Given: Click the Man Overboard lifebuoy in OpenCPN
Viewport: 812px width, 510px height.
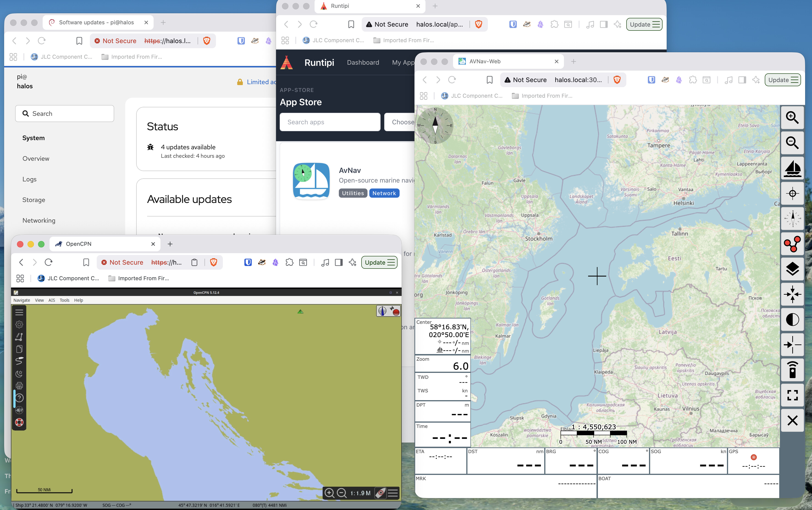Looking at the screenshot, I should click(x=19, y=422).
